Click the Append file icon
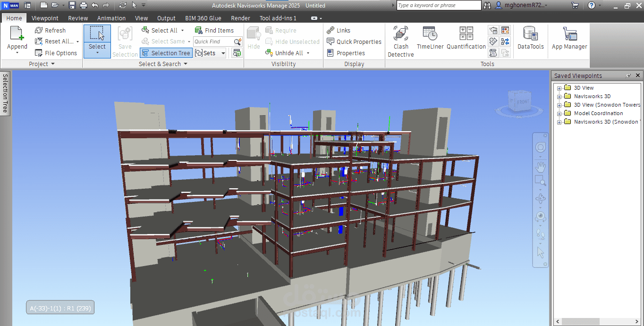Screen dimensions: 644x326 (17, 33)
